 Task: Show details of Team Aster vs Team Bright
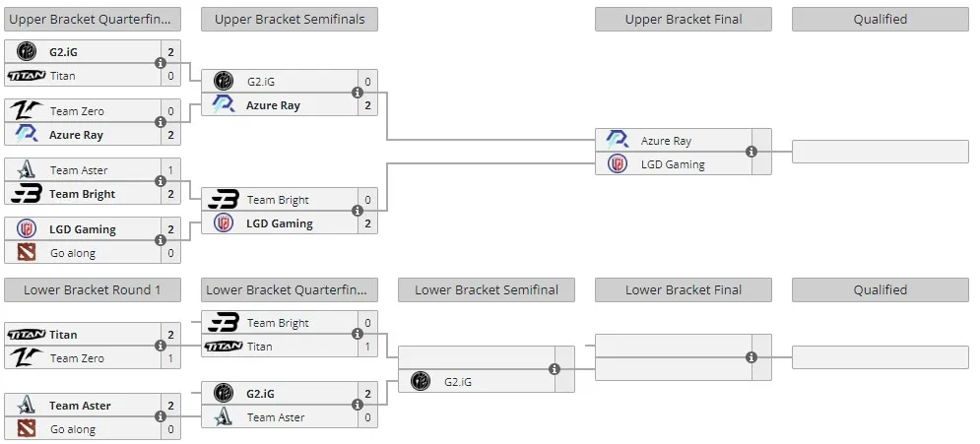tap(160, 181)
